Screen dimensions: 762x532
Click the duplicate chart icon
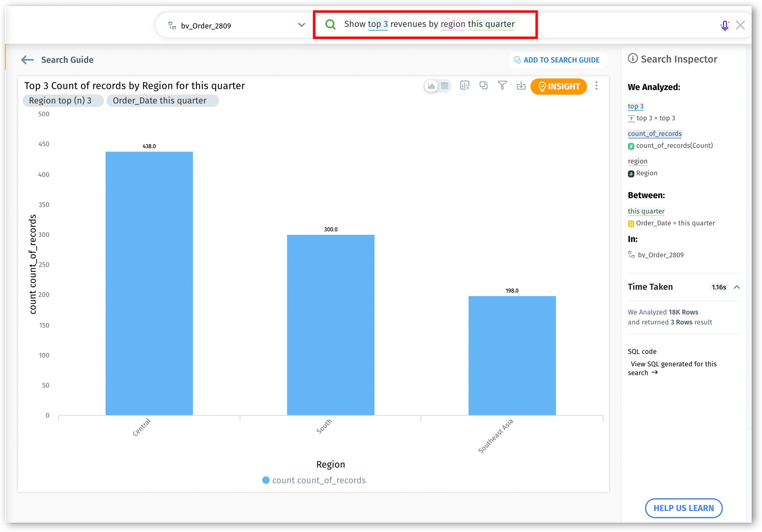click(x=483, y=86)
